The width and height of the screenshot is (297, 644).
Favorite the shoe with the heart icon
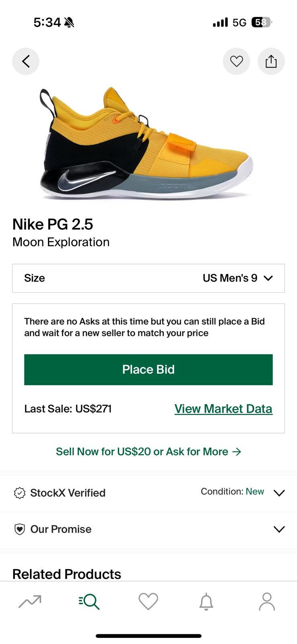[x=236, y=62]
